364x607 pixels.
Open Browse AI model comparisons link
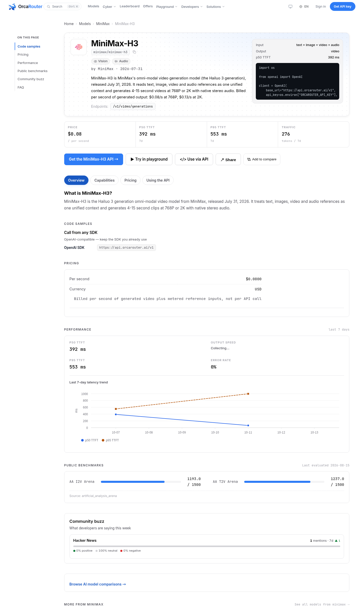tap(98, 584)
